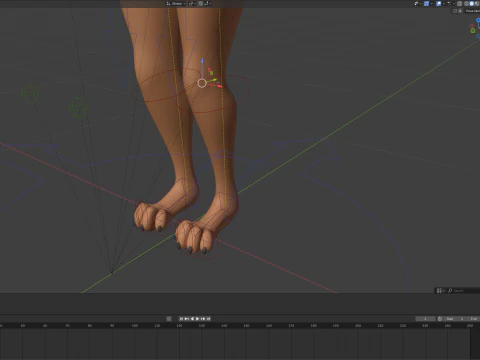The width and height of the screenshot is (480, 360).
Task: Toggle snapping magnet icon in header
Action: (x=200, y=4)
